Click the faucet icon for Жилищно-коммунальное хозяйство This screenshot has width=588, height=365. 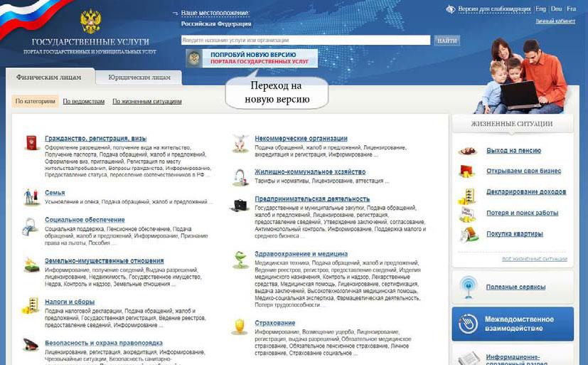[240, 176]
